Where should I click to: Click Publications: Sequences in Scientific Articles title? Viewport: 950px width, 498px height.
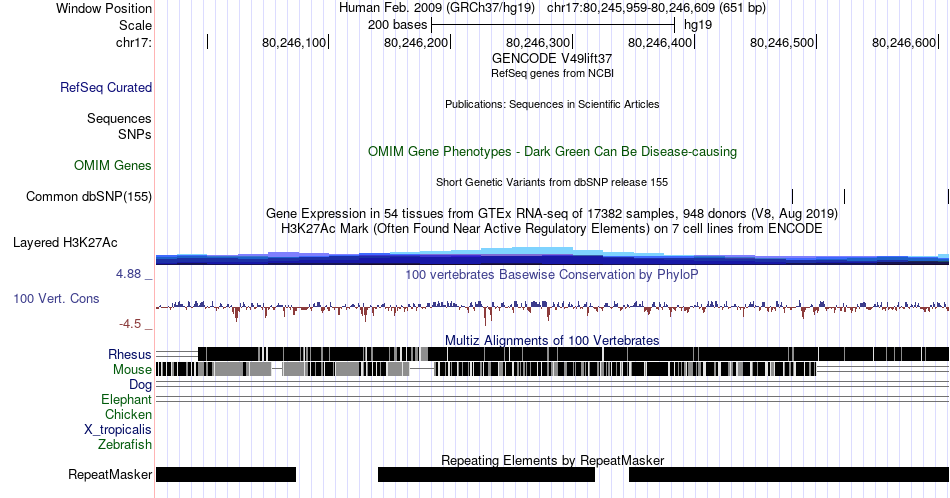click(552, 104)
